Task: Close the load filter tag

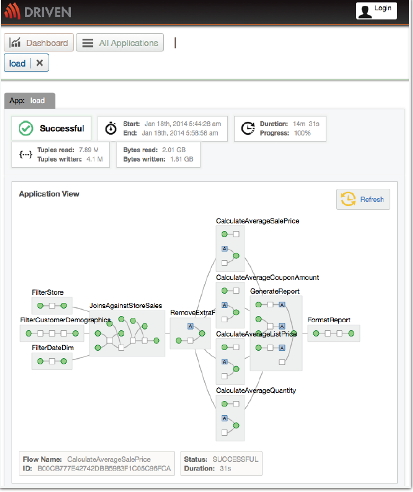Action: 40,63
